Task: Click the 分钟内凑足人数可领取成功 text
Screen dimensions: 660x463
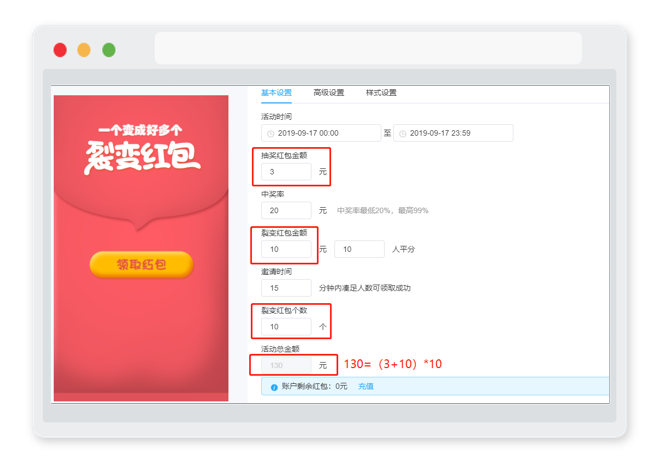Action: 365,288
